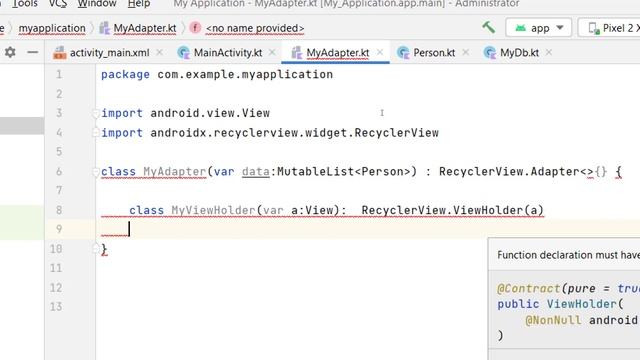Click the package keyword on line 1

pyautogui.click(x=125, y=75)
